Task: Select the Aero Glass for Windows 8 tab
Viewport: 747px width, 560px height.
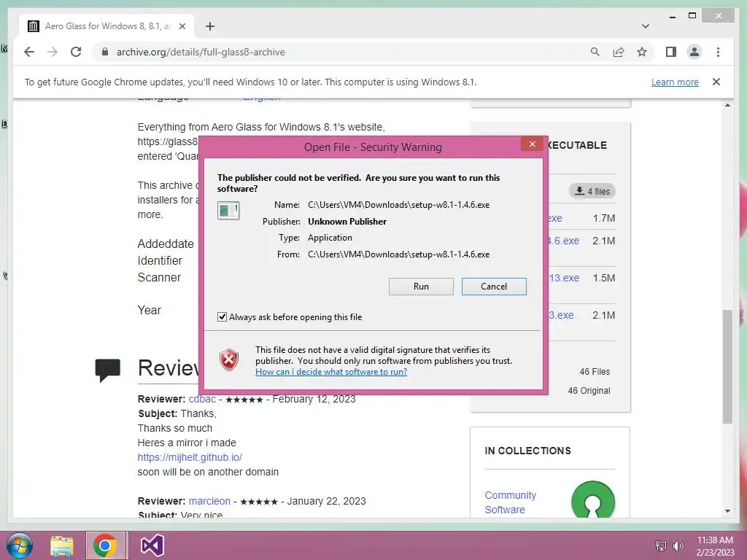Action: (x=107, y=26)
